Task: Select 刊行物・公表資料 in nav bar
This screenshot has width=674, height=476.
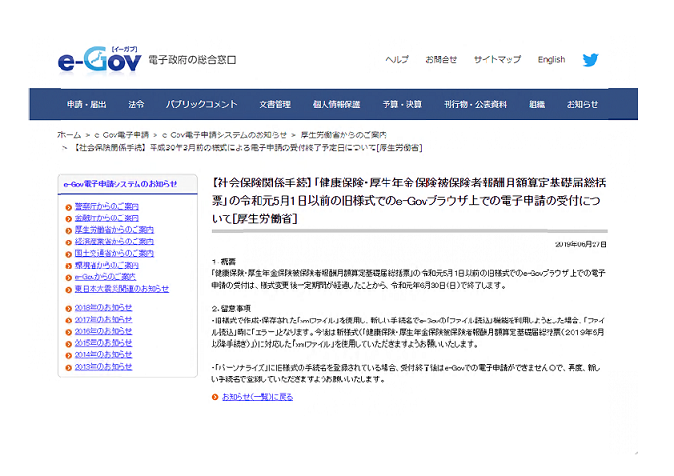Action: [472, 104]
